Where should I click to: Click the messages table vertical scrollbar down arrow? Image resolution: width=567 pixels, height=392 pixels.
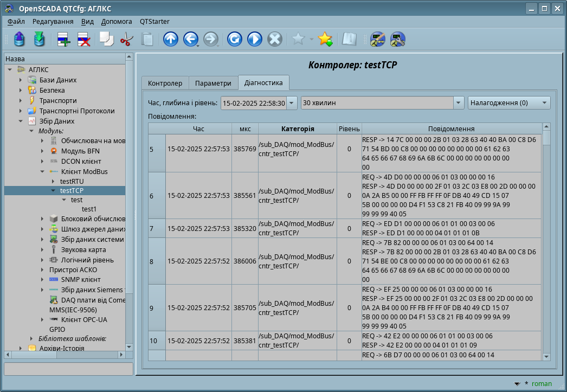click(546, 357)
